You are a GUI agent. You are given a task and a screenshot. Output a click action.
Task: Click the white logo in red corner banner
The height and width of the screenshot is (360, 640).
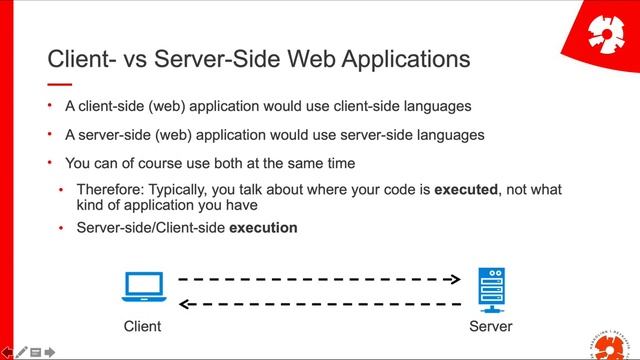[x=606, y=34]
